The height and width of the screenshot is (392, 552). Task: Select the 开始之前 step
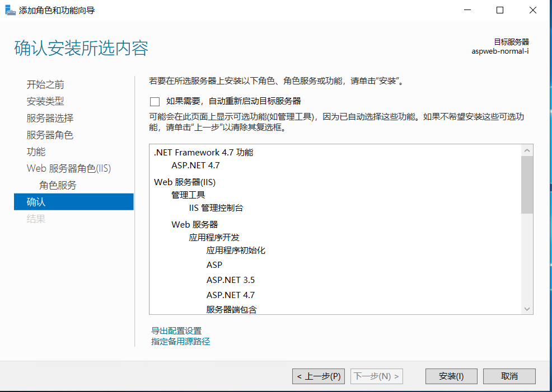[x=45, y=84]
